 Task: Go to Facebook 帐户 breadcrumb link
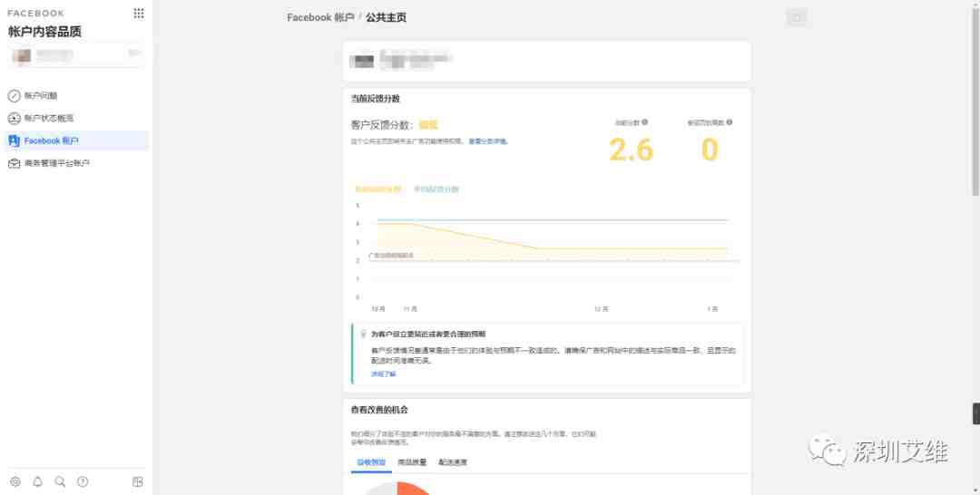coord(320,17)
